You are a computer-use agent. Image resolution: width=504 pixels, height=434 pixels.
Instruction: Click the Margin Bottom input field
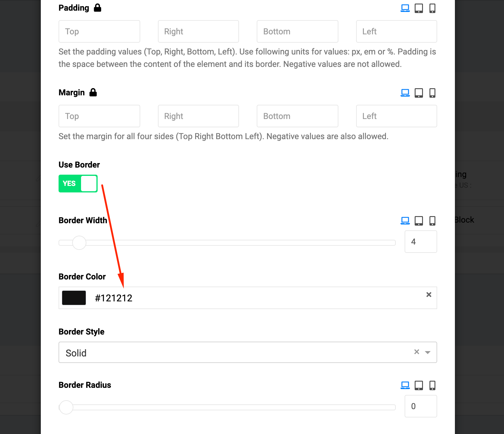click(x=297, y=116)
